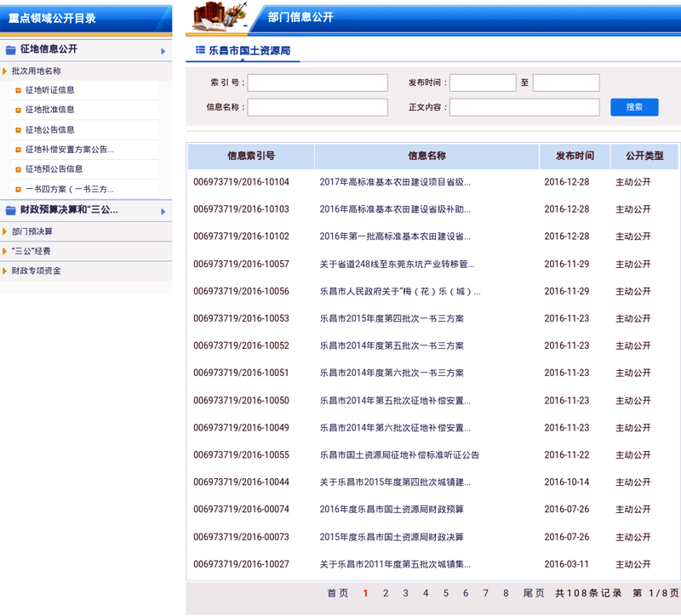Click orange bullet icon before 征地公告信息

point(17,130)
